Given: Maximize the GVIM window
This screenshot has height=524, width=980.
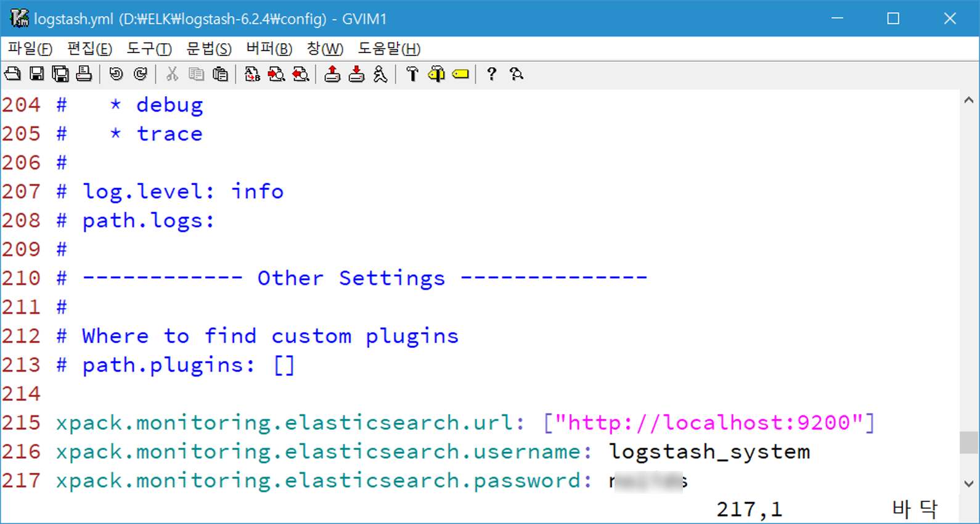Looking at the screenshot, I should pyautogui.click(x=893, y=18).
